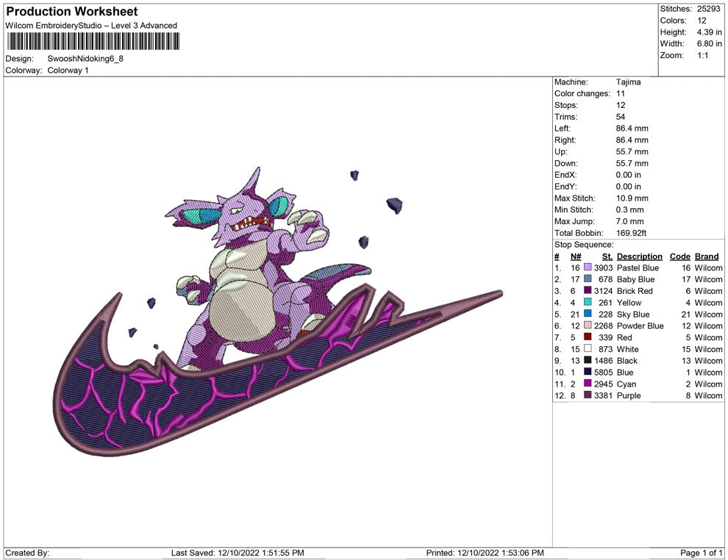Click the Left value 86.4 mm
This screenshot has width=728, height=560.
[x=632, y=129]
